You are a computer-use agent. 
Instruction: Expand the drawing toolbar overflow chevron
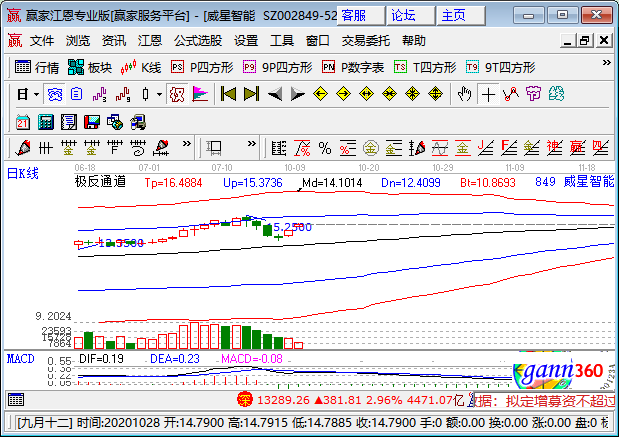click(187, 144)
